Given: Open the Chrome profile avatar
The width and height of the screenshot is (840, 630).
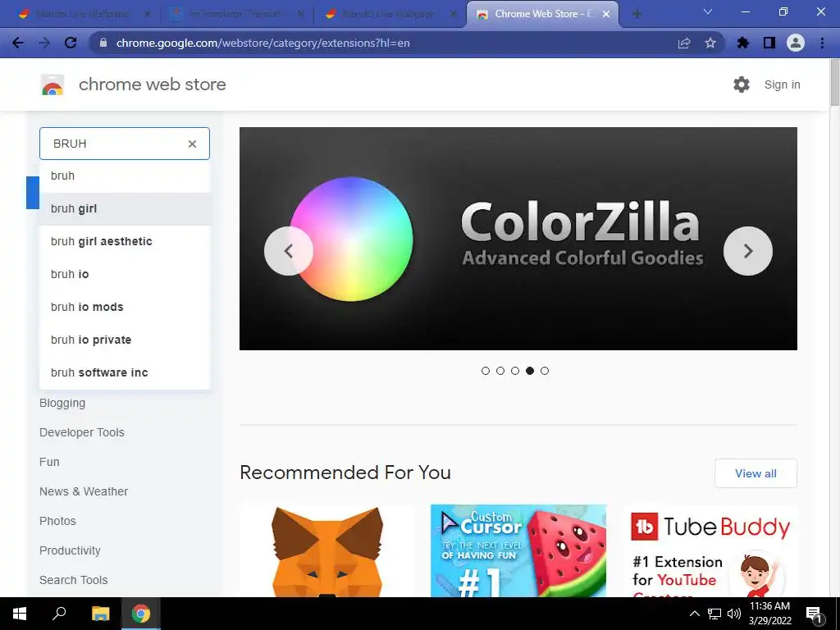Looking at the screenshot, I should coord(796,43).
